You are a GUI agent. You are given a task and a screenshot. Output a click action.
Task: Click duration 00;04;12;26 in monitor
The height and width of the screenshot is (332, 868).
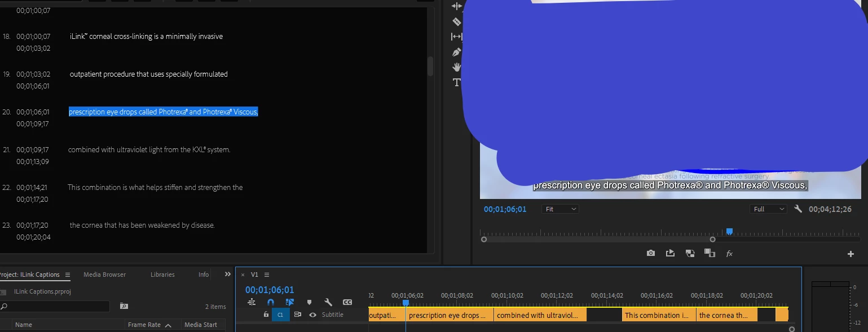[x=830, y=209]
